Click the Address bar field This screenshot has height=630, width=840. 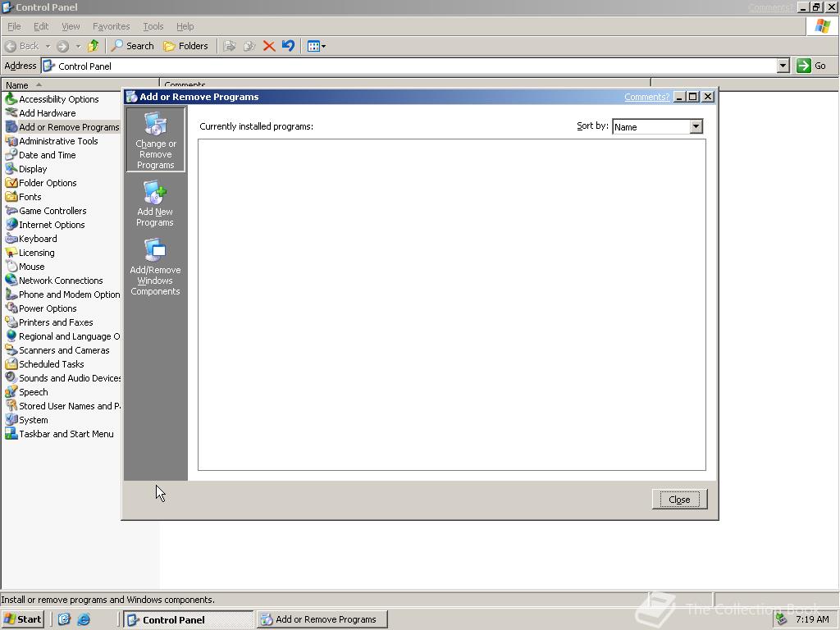(x=410, y=66)
